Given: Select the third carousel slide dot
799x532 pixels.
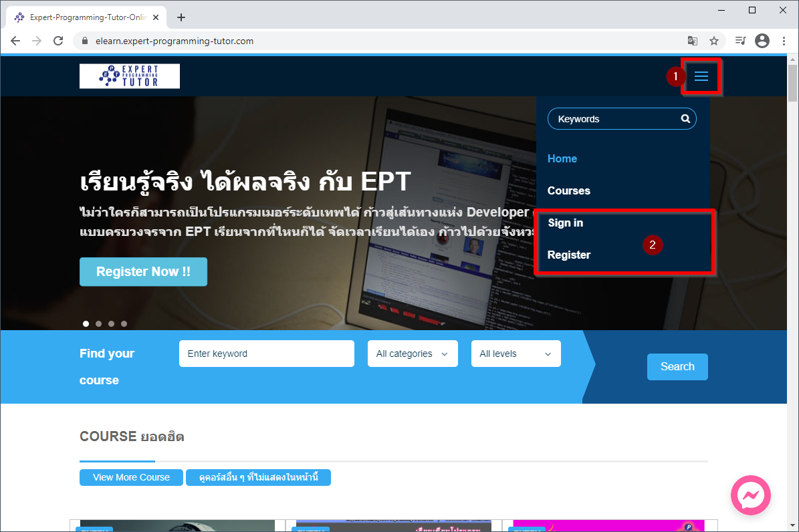Looking at the screenshot, I should (x=111, y=323).
